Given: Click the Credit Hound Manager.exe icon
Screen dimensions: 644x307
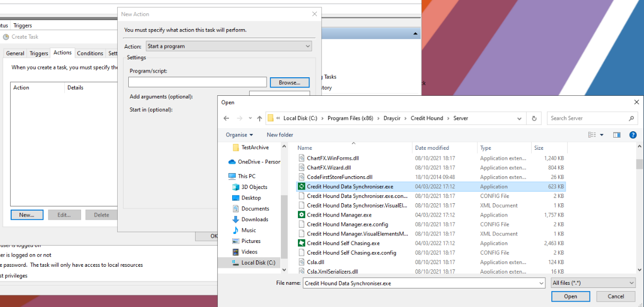Looking at the screenshot, I should [301, 215].
